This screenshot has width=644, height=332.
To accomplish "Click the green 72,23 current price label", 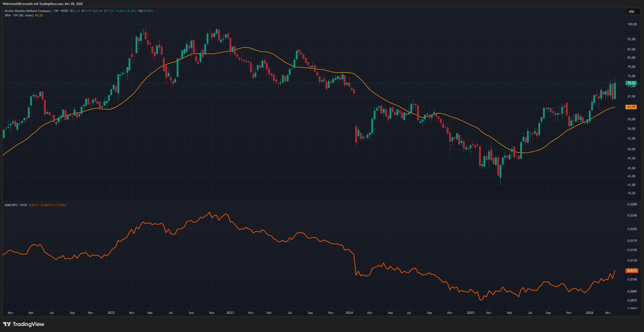I will click(631, 83).
